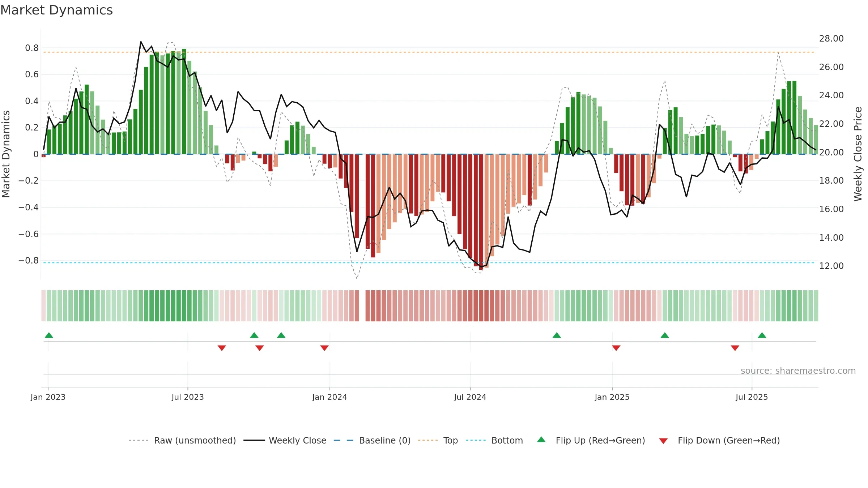
Task: Click the source: sharemaestro.com text
Action: (798, 371)
